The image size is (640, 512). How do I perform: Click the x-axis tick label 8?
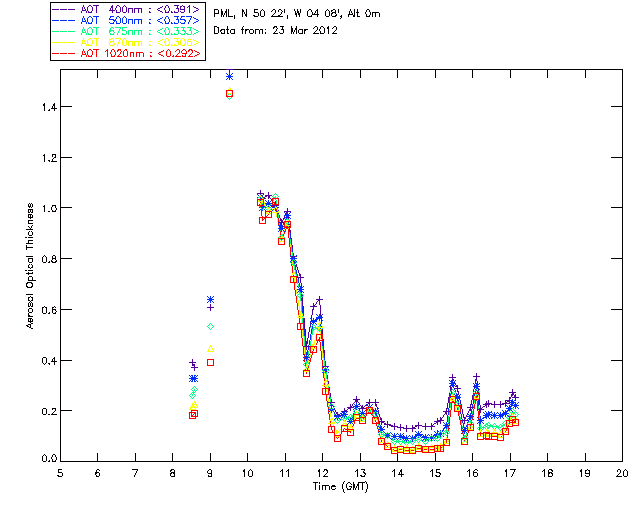pos(173,473)
